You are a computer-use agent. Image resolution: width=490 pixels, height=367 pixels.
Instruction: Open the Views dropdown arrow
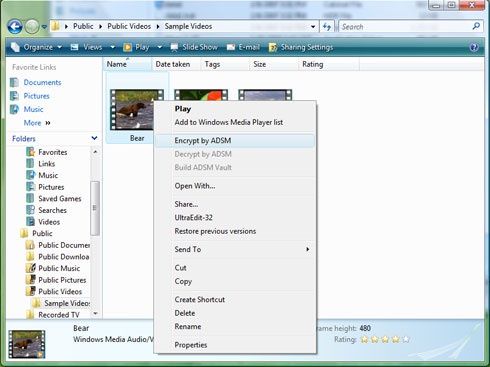[112, 47]
